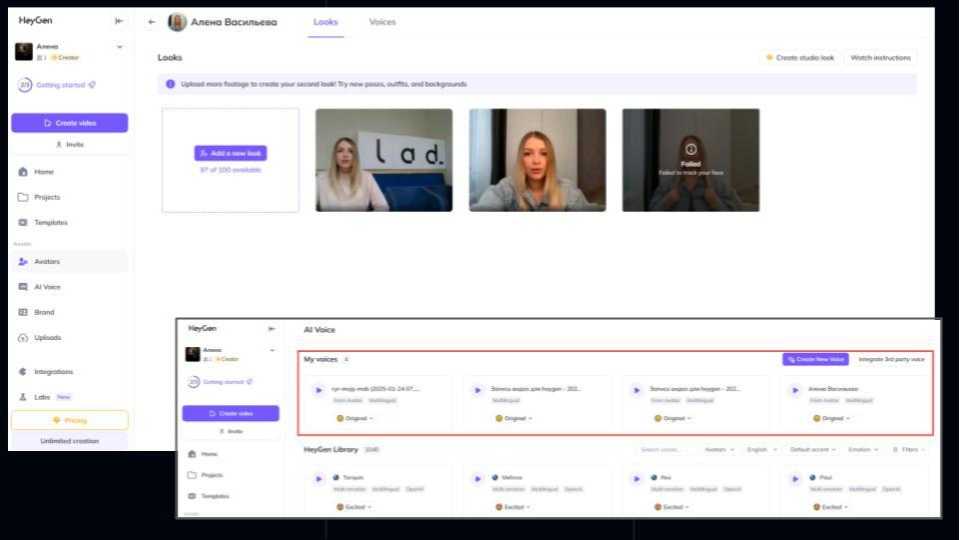Click the '97 of 100 available' text

point(231,170)
